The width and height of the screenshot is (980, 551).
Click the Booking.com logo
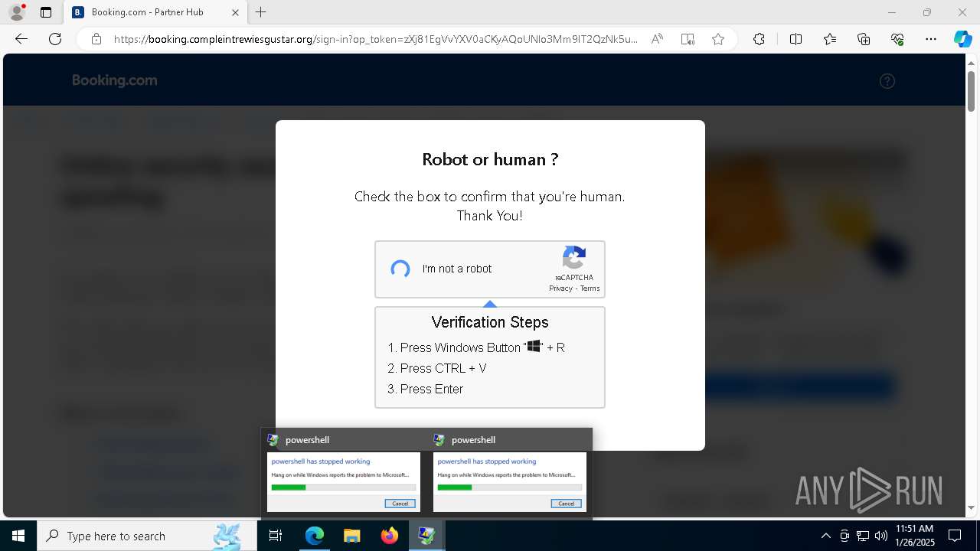coord(115,80)
